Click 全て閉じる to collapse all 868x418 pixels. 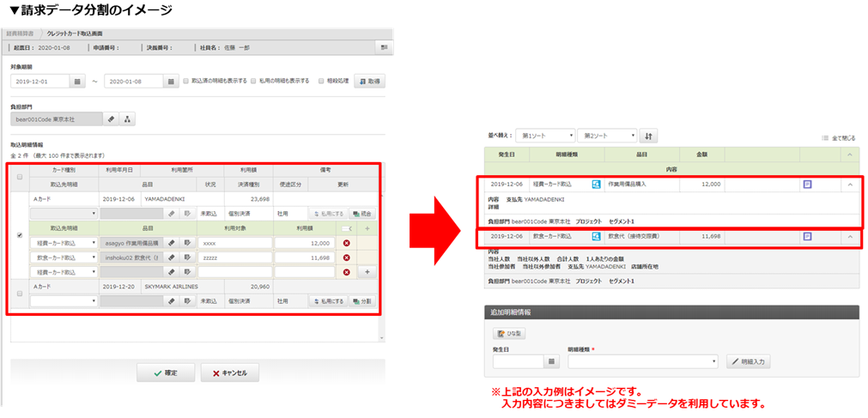[838, 137]
